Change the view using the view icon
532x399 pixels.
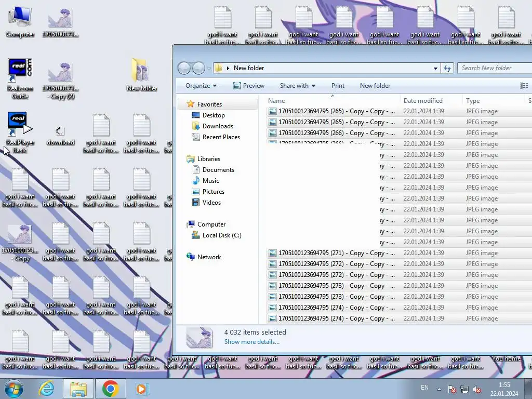[x=524, y=86]
